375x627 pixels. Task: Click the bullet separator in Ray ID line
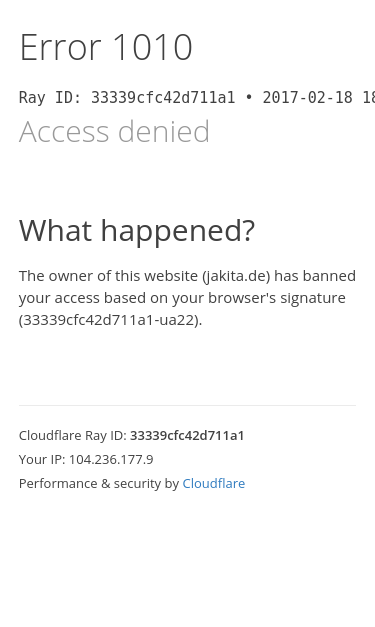click(x=249, y=98)
